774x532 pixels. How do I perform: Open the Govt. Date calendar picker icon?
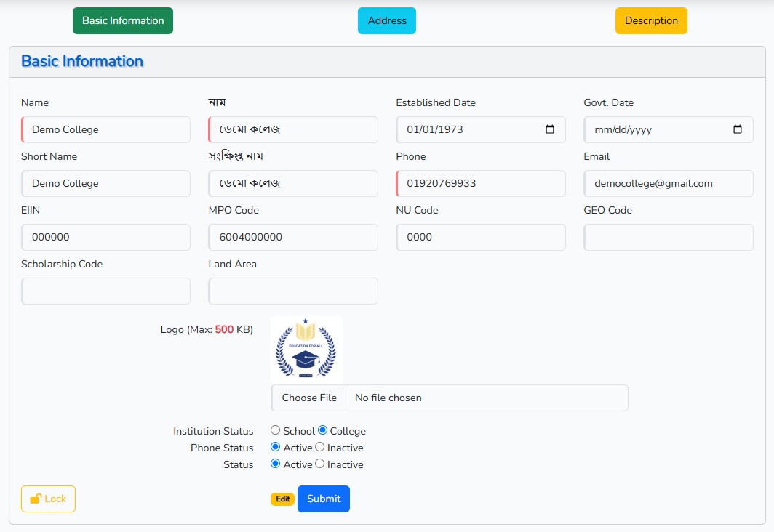738,129
